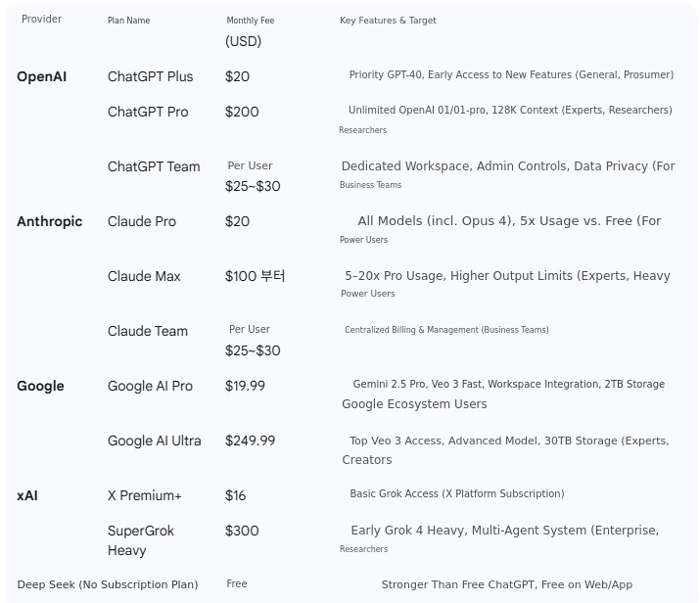
Task: Click the Monthly Fee column header
Action: (250, 21)
